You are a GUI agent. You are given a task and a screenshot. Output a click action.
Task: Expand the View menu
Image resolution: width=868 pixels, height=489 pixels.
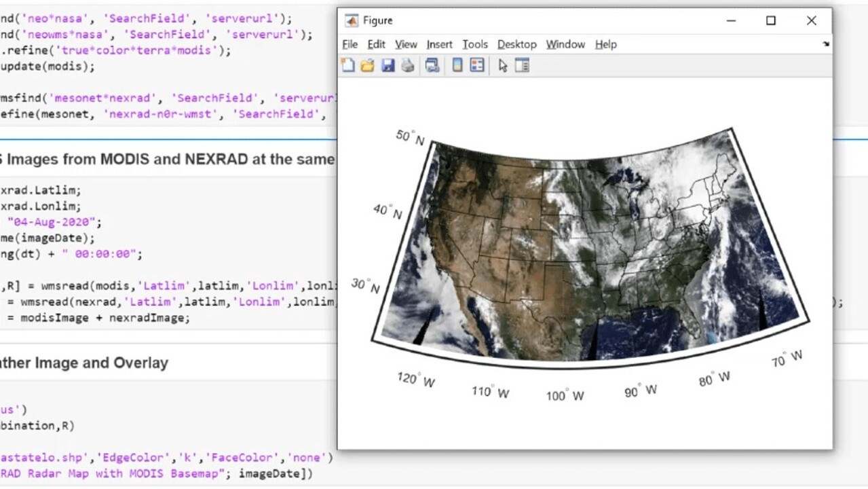tap(406, 44)
